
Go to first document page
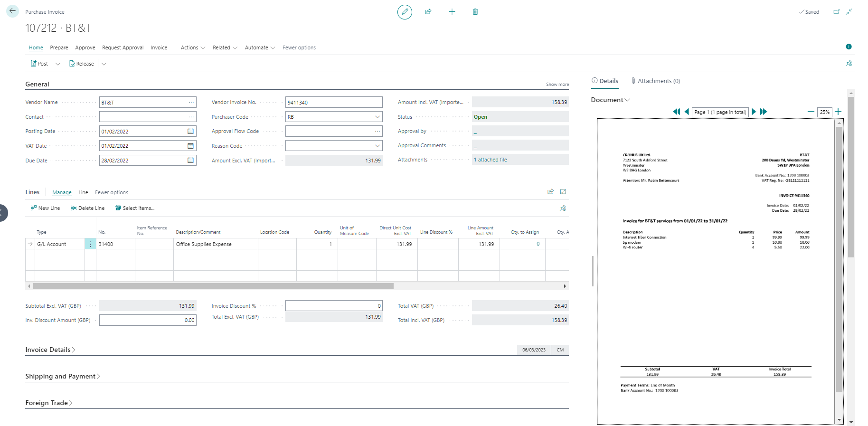676,112
